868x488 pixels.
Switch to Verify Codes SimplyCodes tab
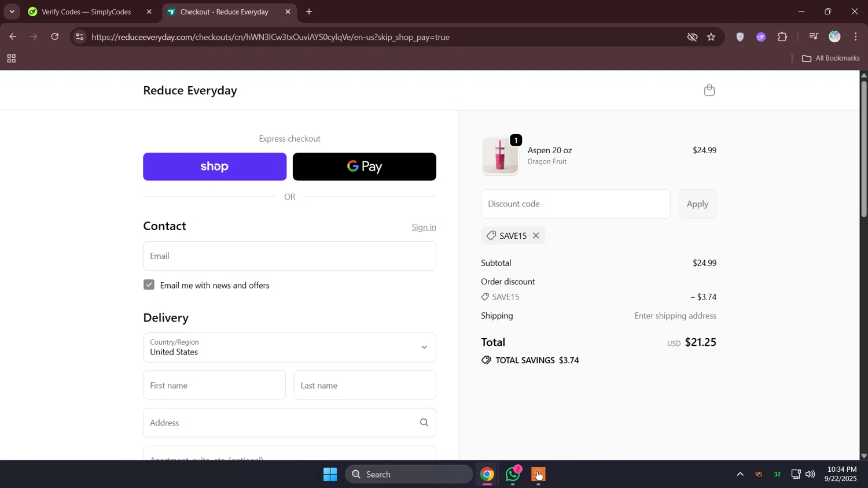coord(86,12)
